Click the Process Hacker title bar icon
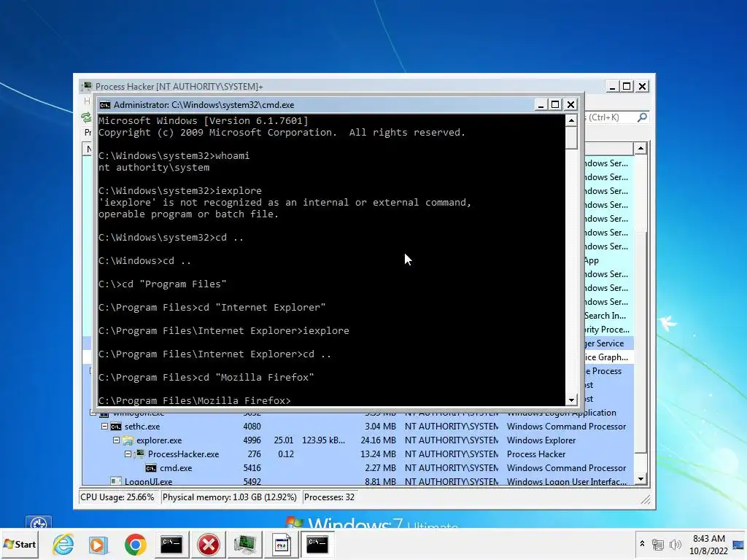747x560 pixels. [x=87, y=86]
